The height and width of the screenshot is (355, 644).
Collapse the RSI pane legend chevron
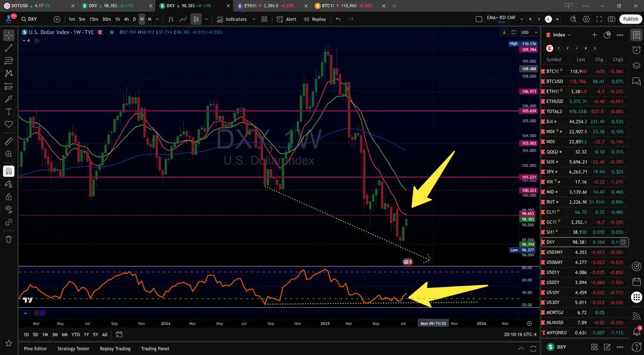point(25,313)
